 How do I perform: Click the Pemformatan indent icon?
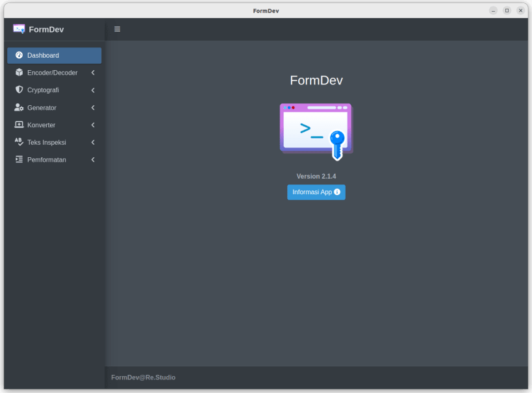point(19,159)
